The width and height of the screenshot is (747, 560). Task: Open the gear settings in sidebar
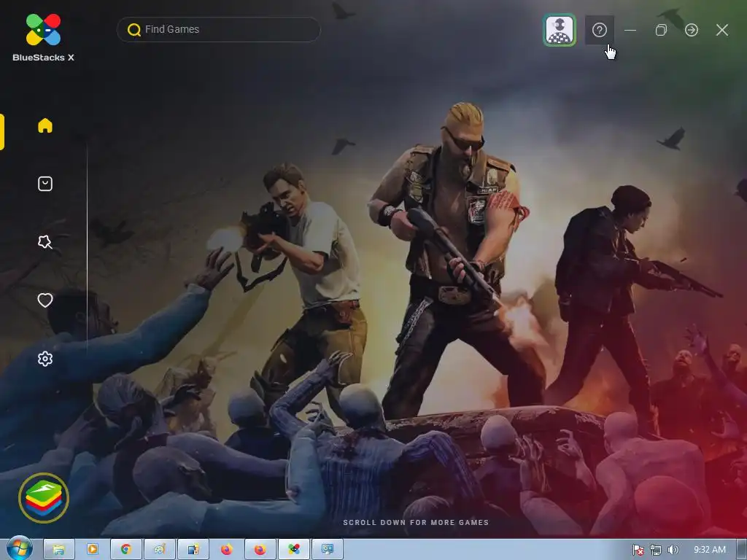pos(45,359)
